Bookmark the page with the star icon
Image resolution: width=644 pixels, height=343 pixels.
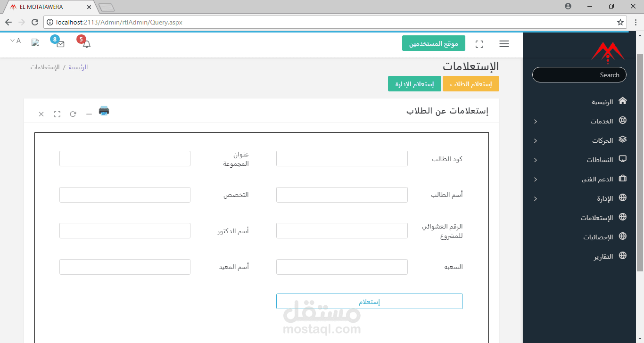tap(620, 22)
